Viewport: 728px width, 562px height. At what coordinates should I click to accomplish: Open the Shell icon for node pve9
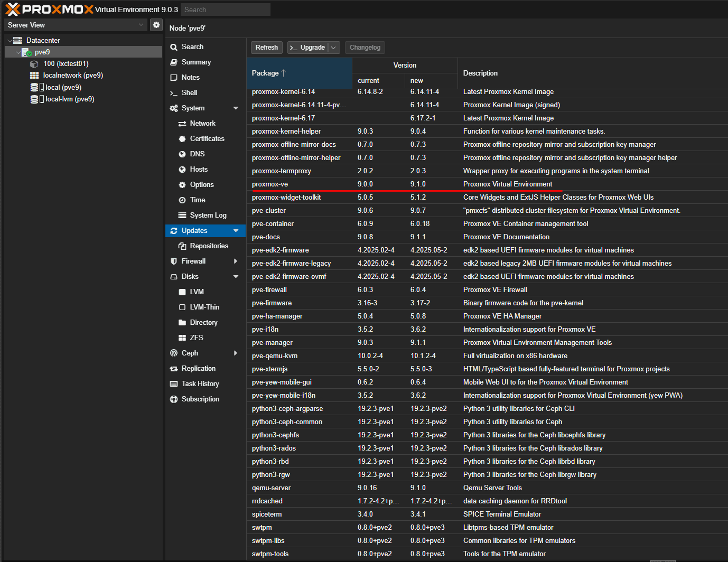[173, 92]
